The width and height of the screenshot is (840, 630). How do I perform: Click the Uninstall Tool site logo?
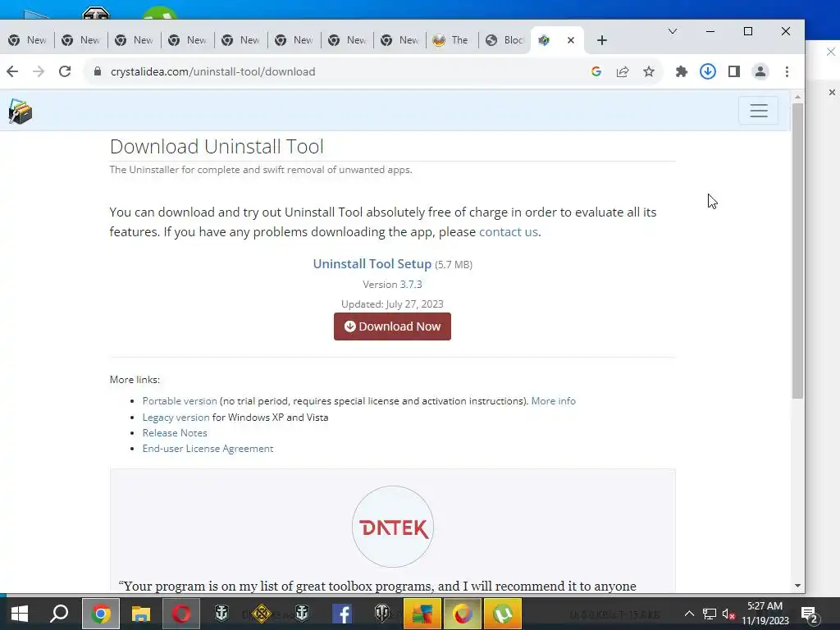[x=21, y=111]
